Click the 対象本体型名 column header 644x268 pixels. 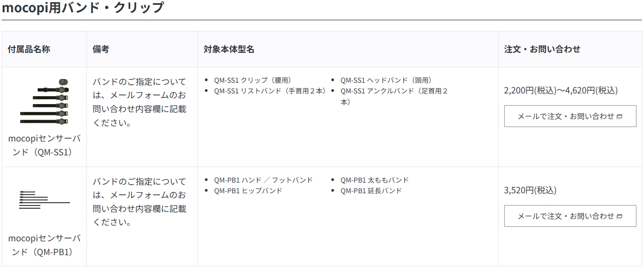[x=229, y=49]
